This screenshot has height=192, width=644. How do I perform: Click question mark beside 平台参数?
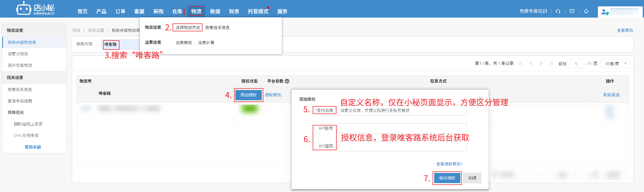tap(287, 81)
